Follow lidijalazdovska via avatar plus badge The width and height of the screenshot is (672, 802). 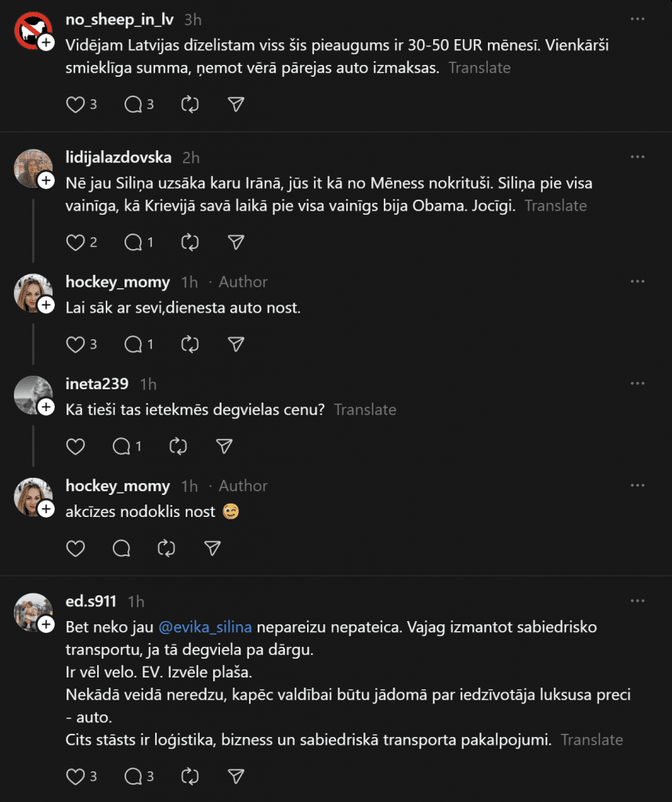tap(46, 181)
